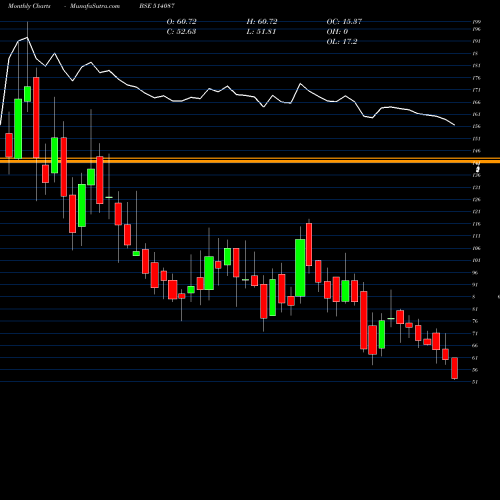Click the 'BSE 514087' symbol text
This screenshot has height=500, width=500.
click(157, 6)
